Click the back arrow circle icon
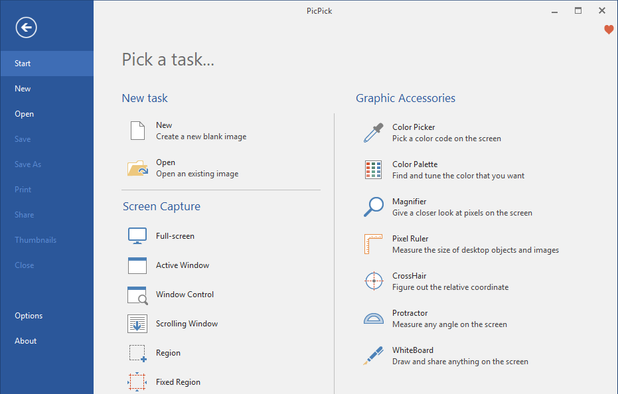 [26, 28]
